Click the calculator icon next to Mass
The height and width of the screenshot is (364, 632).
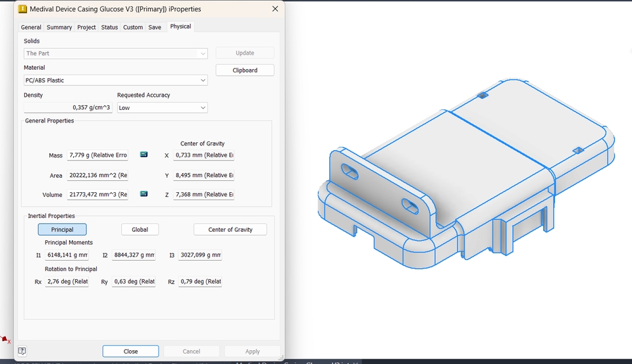click(x=144, y=155)
